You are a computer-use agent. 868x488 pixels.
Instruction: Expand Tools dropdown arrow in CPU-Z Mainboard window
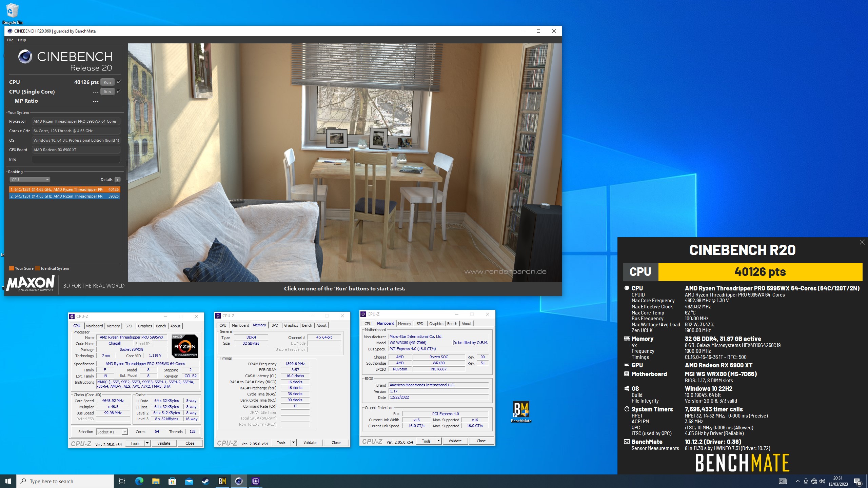(438, 441)
